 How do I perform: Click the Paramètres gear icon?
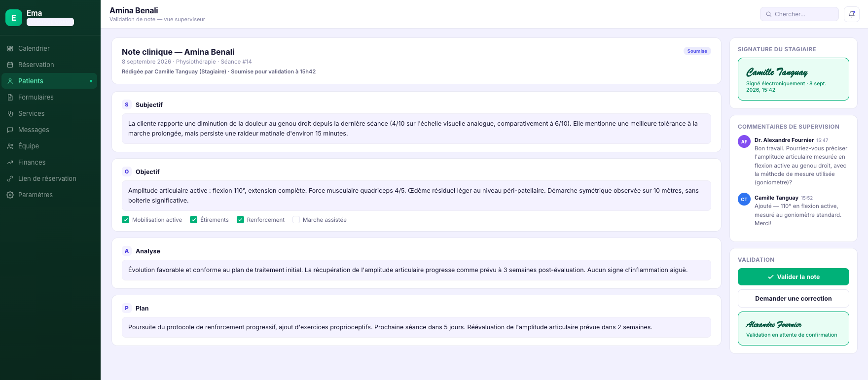[10, 195]
